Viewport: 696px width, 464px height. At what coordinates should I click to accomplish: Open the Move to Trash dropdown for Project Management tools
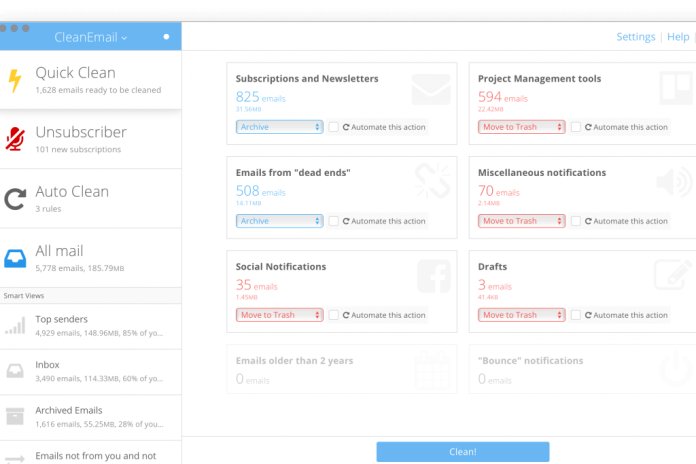coord(522,127)
